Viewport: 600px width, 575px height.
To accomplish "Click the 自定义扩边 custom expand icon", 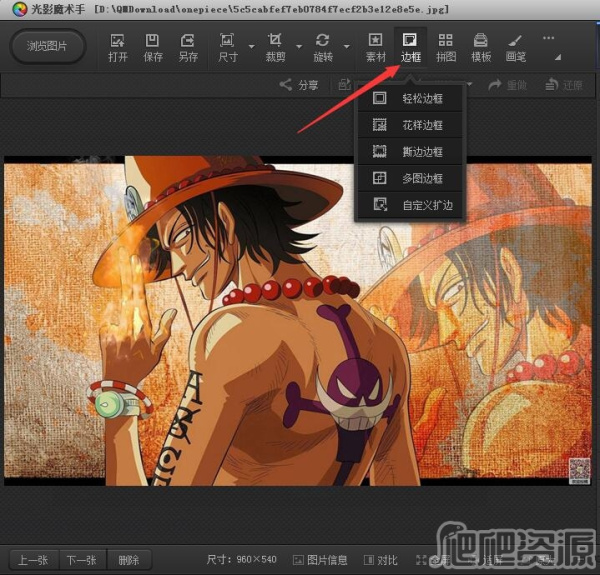I will tap(380, 204).
